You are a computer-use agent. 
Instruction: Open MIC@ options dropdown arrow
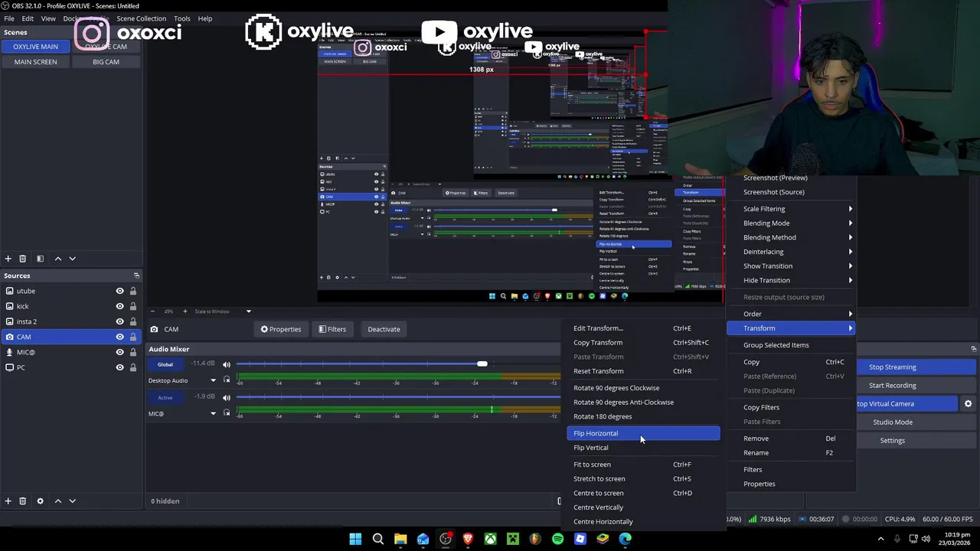[x=214, y=413]
